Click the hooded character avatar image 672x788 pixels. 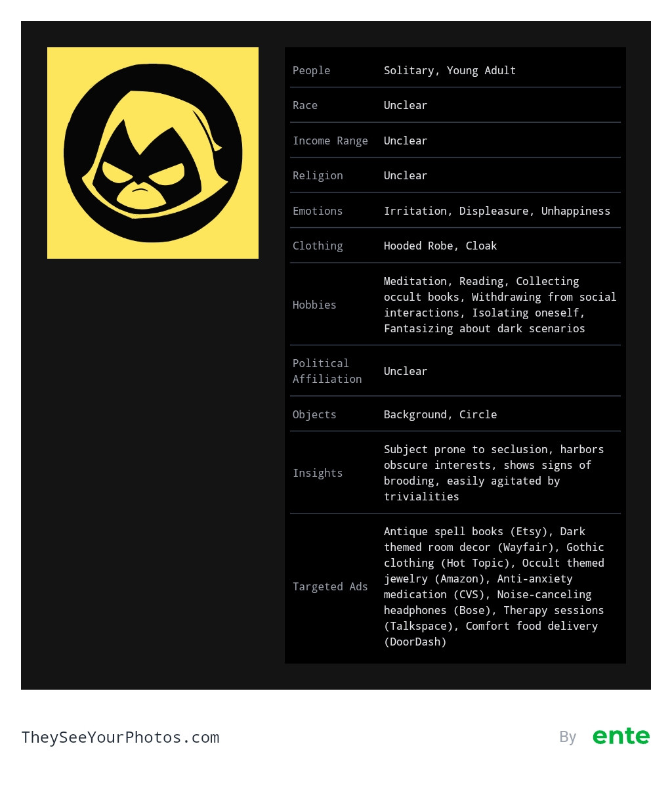(x=153, y=153)
